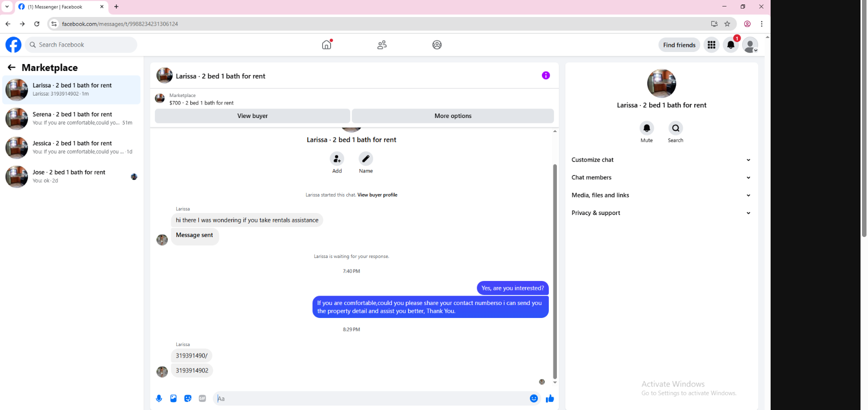This screenshot has height=410, width=868.
Task: Expand Chat members section
Action: [661, 177]
